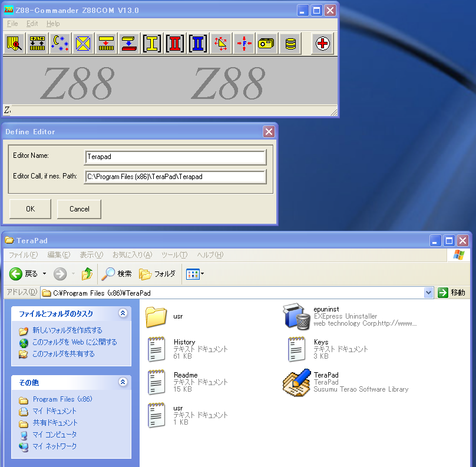Cancel the Define Editor dialog
Screen dimensions: 476x467
tap(79, 209)
